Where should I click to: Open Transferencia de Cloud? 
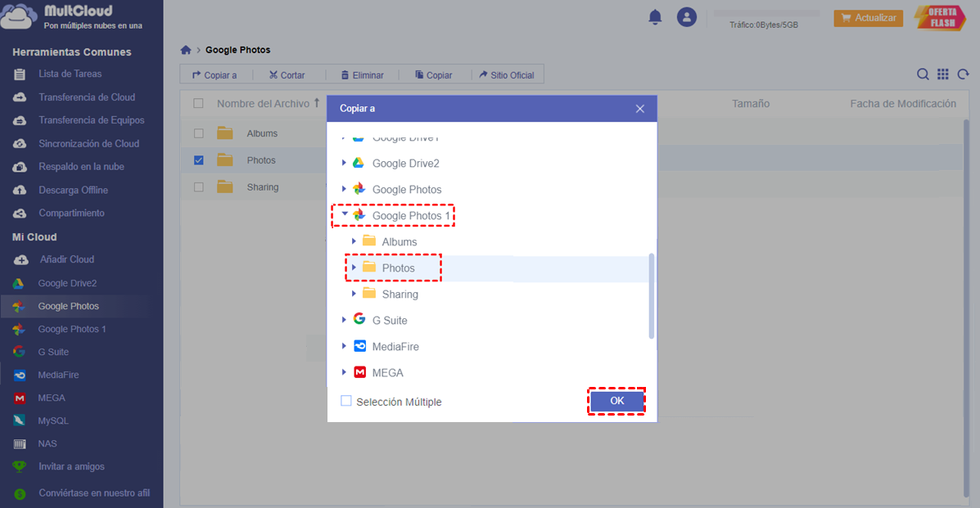pyautogui.click(x=87, y=97)
